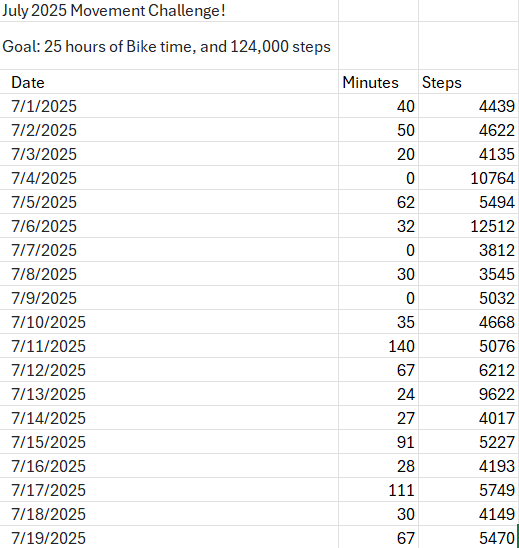Click the steps cell showing 9622
Viewport: 519px width, 548px height.
pos(468,394)
